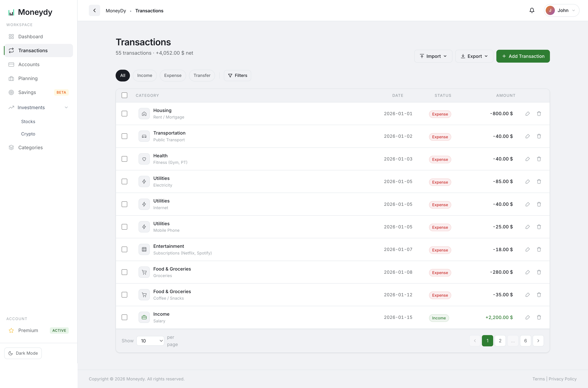The width and height of the screenshot is (588, 388).
Task: Edit the Coffee / Snacks transaction
Action: [527, 295]
